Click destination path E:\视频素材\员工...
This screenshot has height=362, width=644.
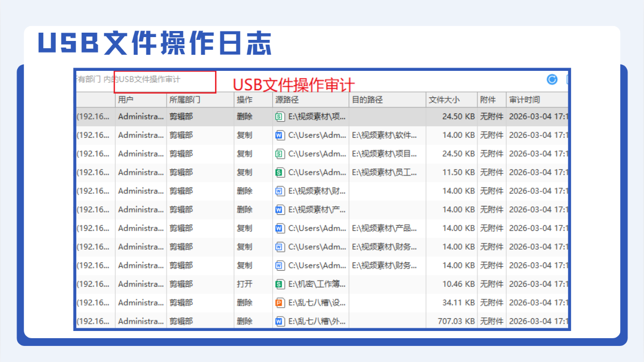[x=384, y=173]
